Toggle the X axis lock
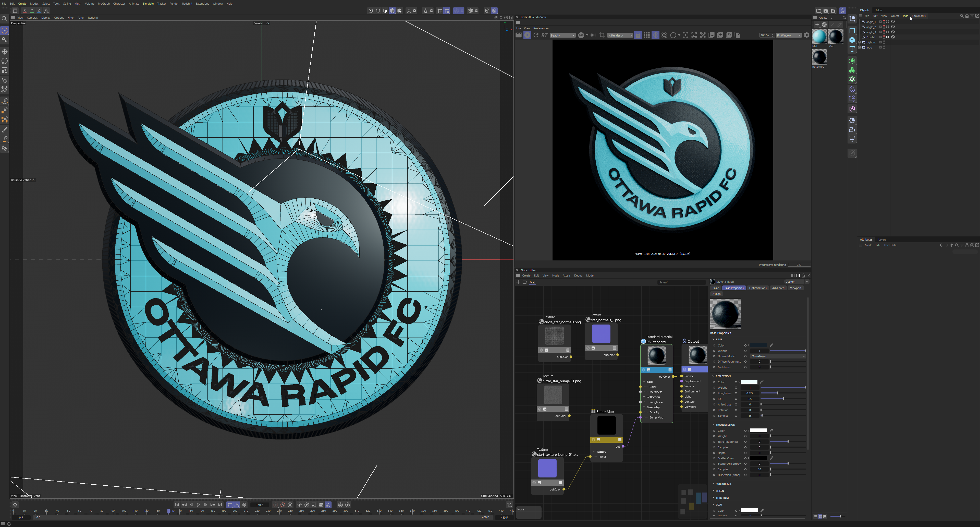 click(24, 11)
